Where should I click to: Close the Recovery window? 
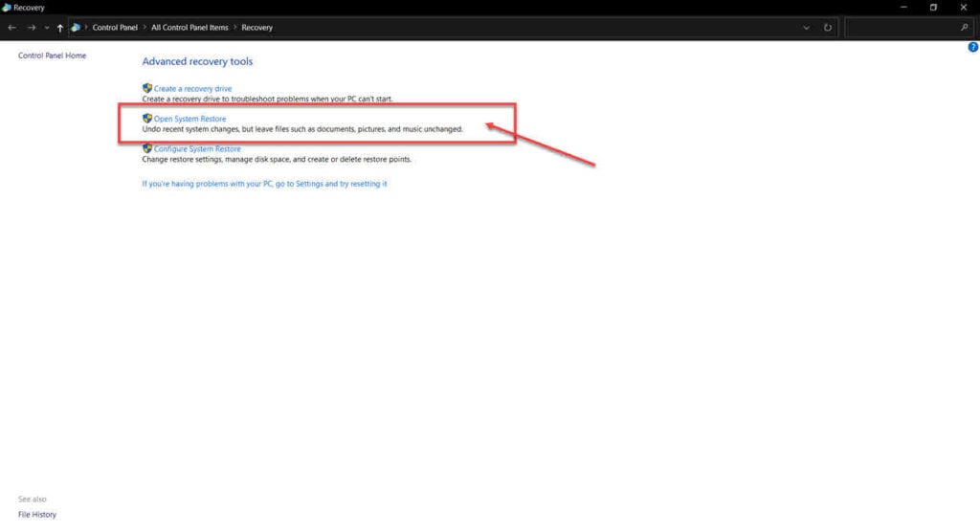click(x=963, y=8)
